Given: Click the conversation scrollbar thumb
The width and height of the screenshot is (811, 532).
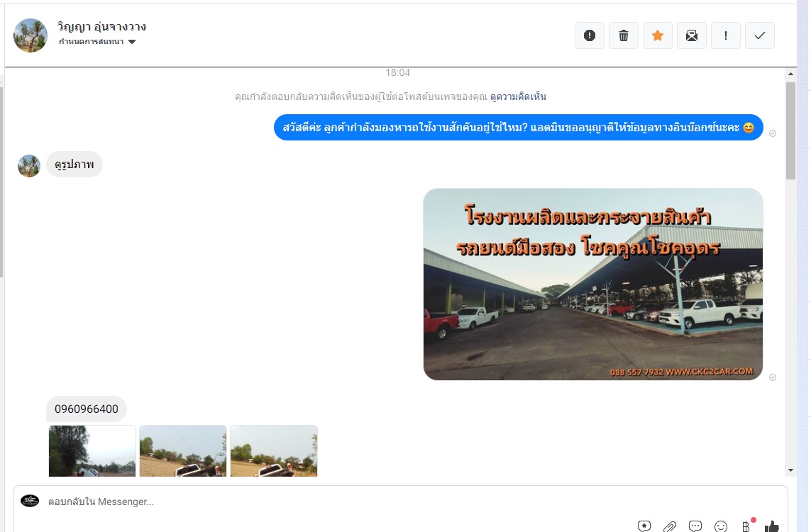Looking at the screenshot, I should click(x=791, y=131).
